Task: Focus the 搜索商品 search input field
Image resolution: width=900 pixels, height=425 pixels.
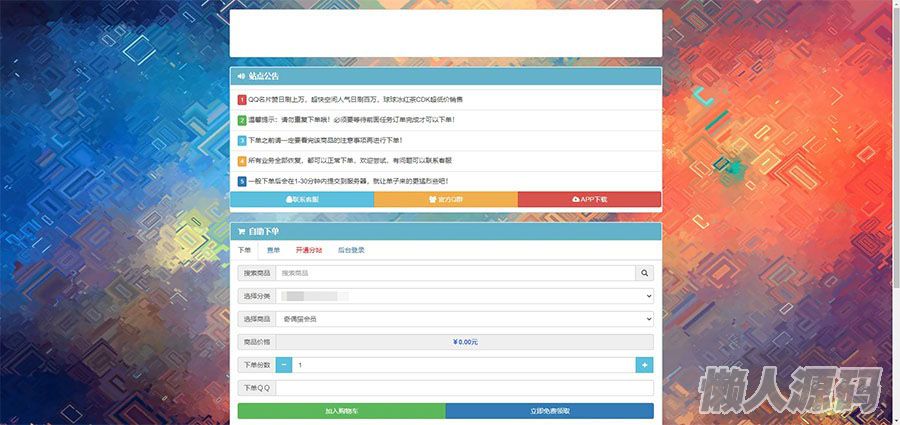Action: pos(455,273)
